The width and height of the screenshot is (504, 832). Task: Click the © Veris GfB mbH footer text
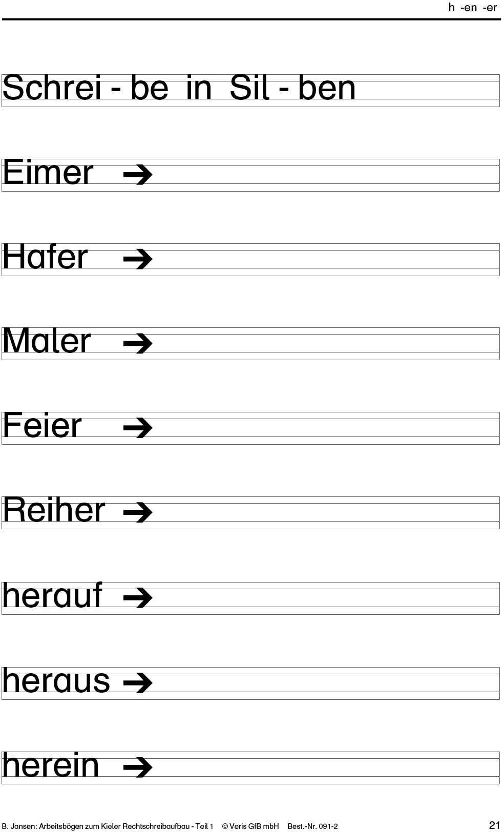pyautogui.click(x=250, y=826)
